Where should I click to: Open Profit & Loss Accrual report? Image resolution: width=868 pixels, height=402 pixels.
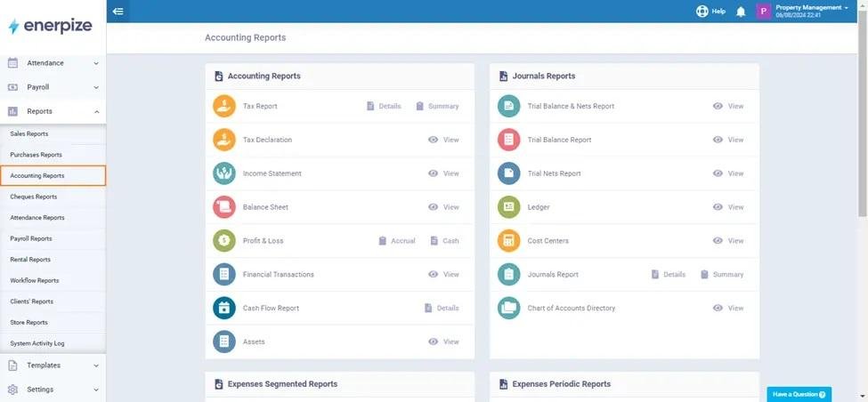click(x=396, y=241)
